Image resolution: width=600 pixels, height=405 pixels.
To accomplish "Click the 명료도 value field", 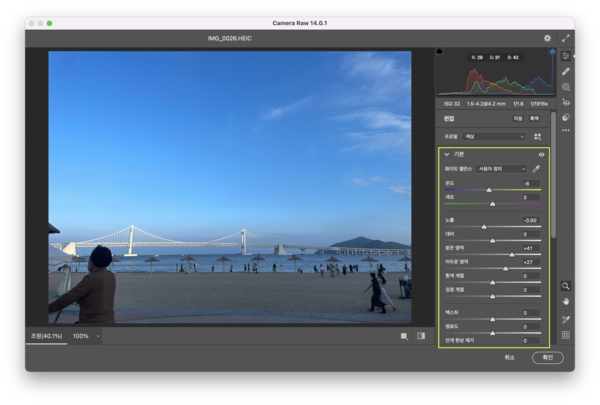I will point(531,327).
